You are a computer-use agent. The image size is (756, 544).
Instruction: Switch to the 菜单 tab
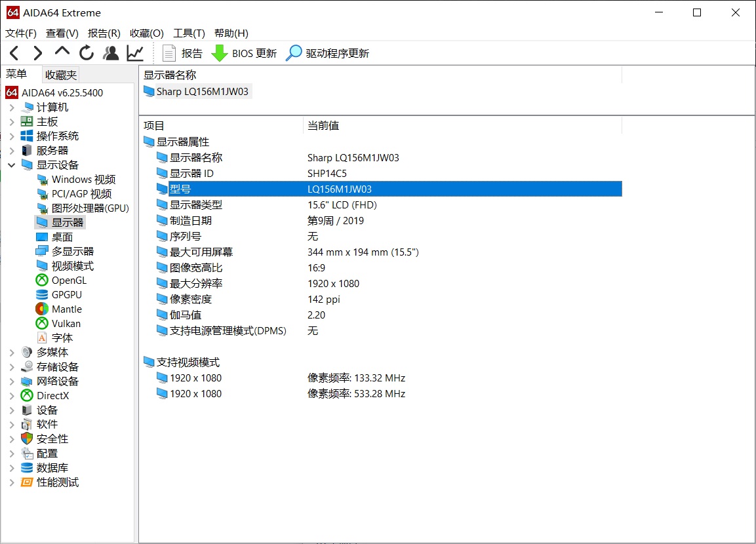(x=16, y=74)
